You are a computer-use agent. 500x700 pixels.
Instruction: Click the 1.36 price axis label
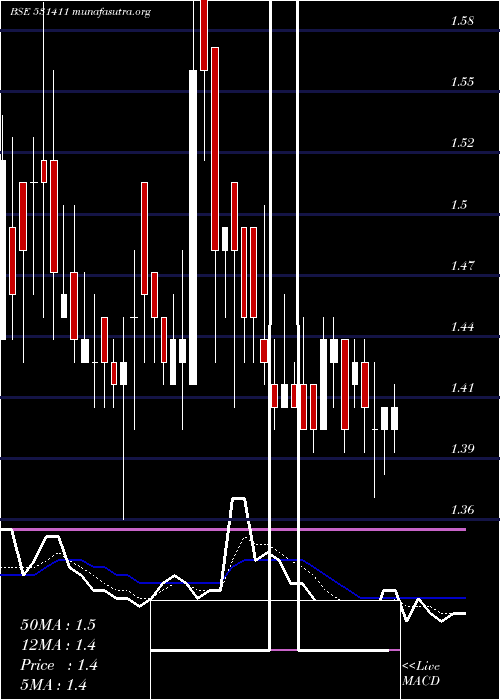point(462,509)
